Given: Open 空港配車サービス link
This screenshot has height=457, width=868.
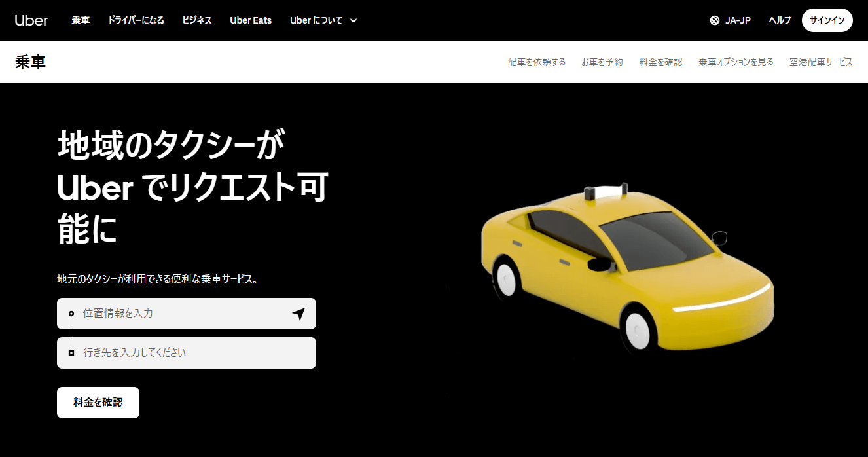Looking at the screenshot, I should [x=821, y=62].
